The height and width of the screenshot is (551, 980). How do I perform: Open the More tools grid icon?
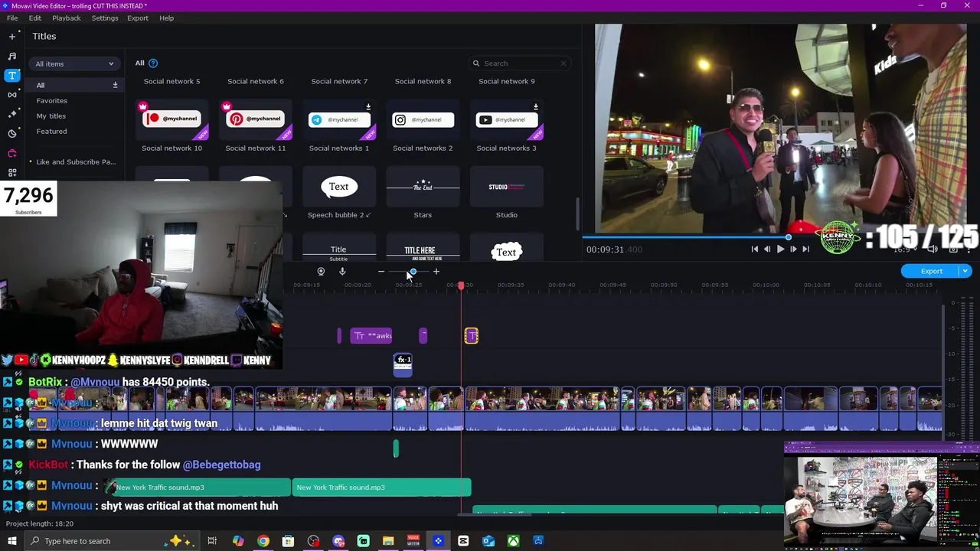(11, 172)
